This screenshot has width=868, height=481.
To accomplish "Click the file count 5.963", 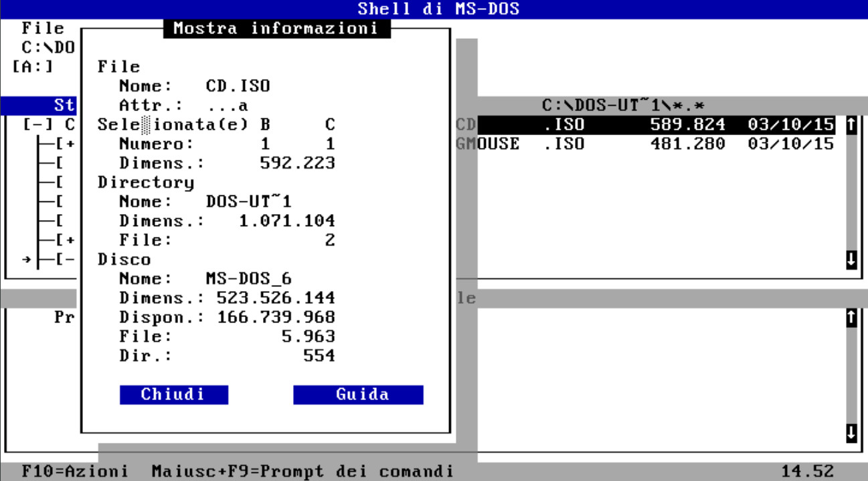I will (308, 336).
